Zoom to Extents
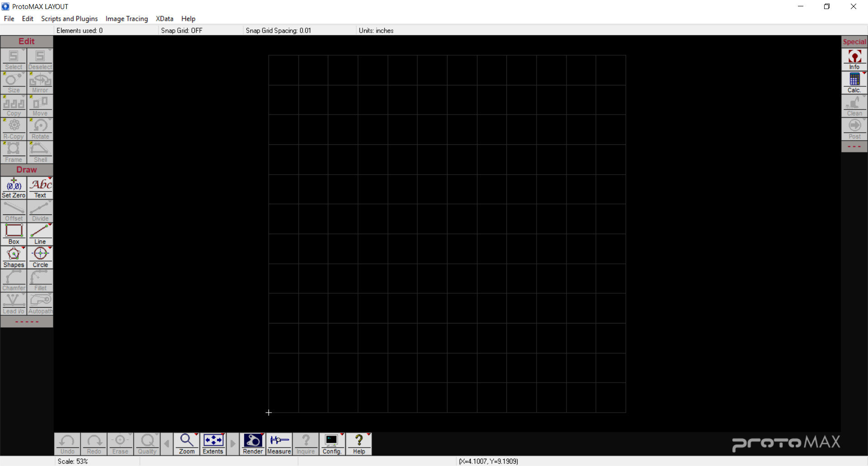The image size is (868, 466). coord(213,444)
